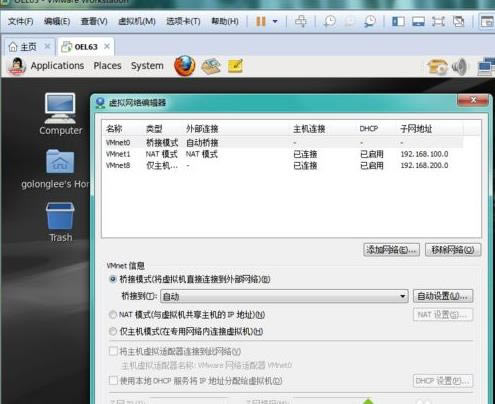Click the 名称 column header
Screen dimensions: 495x404
point(114,129)
